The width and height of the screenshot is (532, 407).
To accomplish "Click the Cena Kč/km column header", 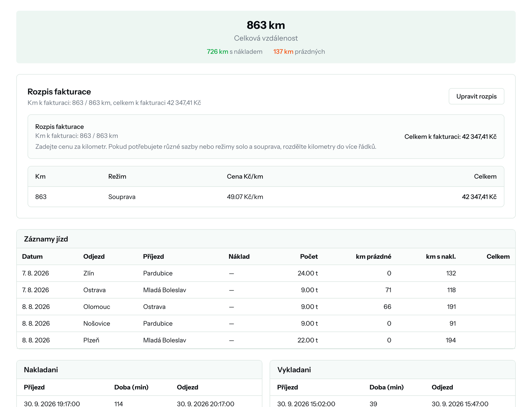I will coord(245,177).
